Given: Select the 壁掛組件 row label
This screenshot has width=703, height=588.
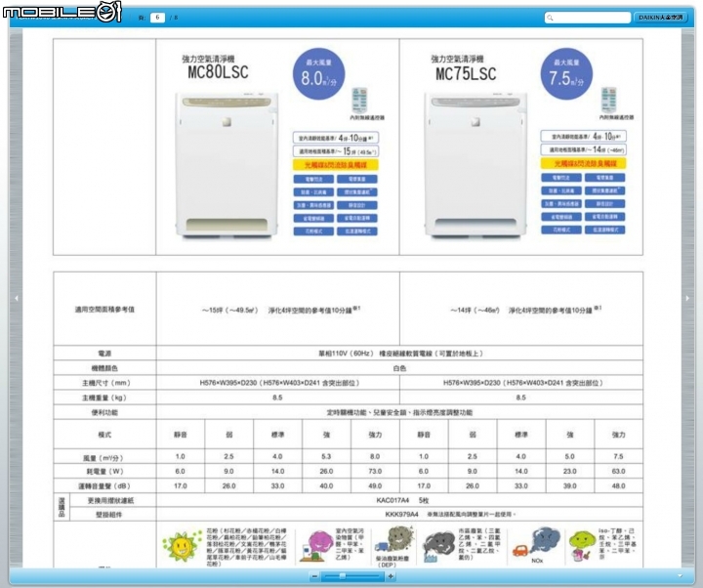Looking at the screenshot, I should tap(109, 515).
